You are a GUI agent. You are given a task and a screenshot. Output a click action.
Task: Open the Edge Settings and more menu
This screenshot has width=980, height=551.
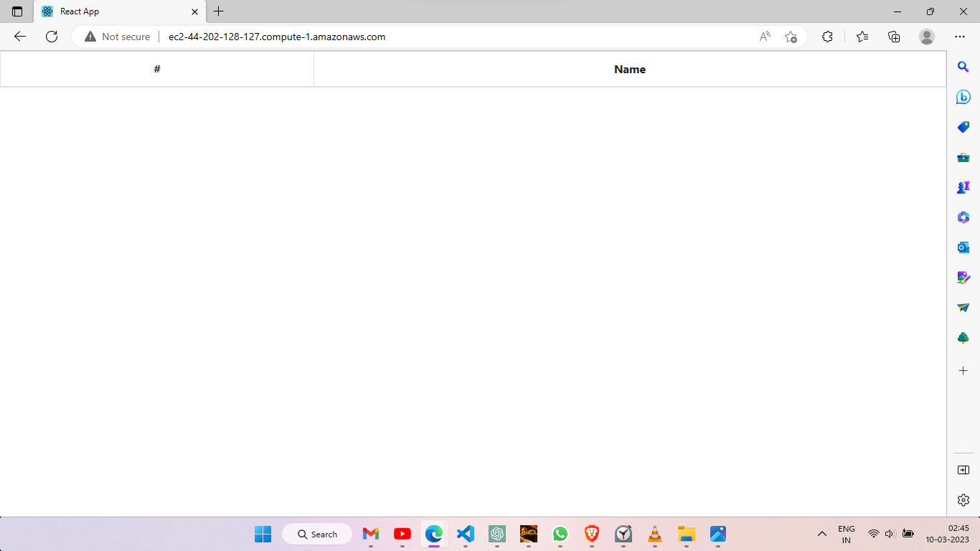click(960, 36)
